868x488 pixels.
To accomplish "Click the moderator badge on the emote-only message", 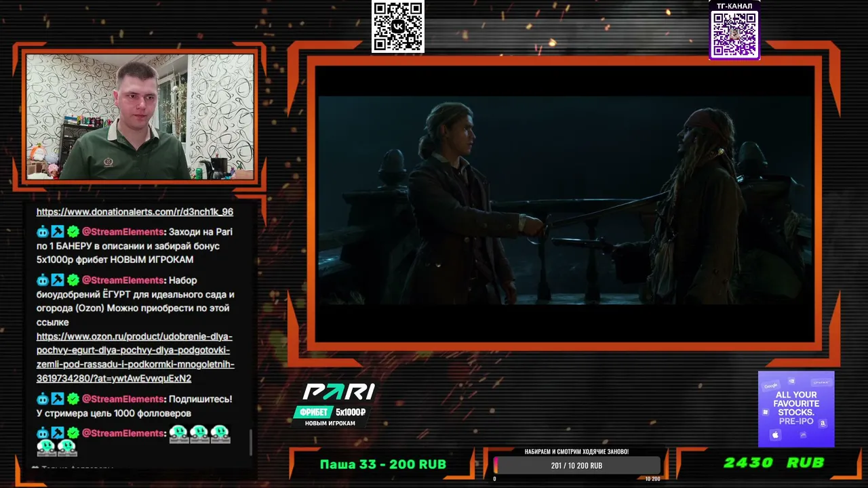I will 58,433.
